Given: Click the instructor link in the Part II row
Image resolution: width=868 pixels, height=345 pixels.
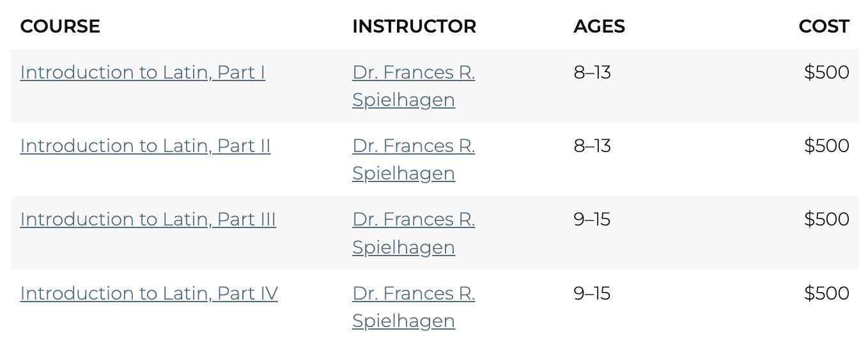Looking at the screenshot, I should 414,160.
